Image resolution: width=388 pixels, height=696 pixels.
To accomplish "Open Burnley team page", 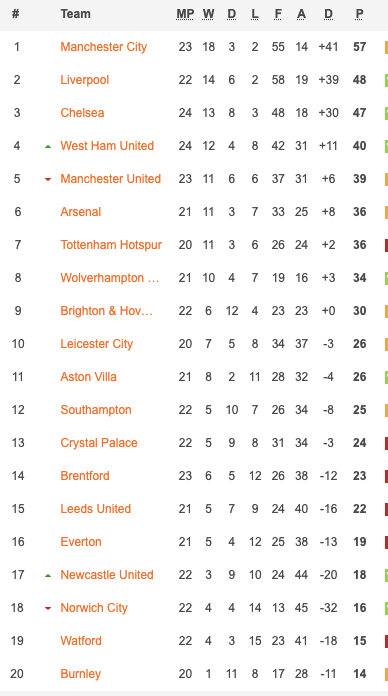I will (81, 674).
